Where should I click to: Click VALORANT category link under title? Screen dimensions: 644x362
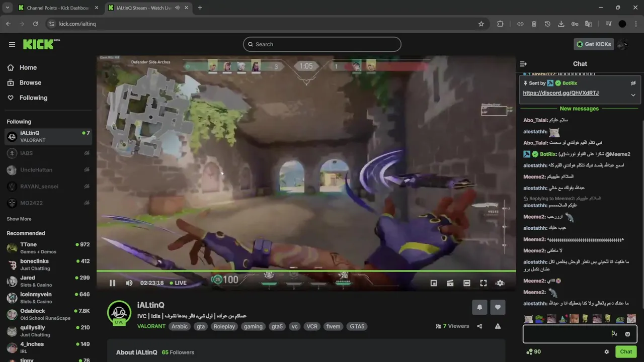point(151,326)
